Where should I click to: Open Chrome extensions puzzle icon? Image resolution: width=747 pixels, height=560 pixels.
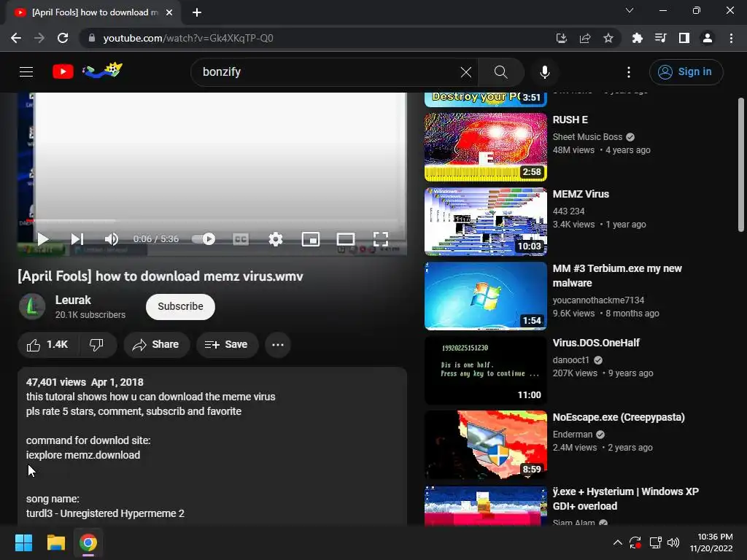coord(637,38)
